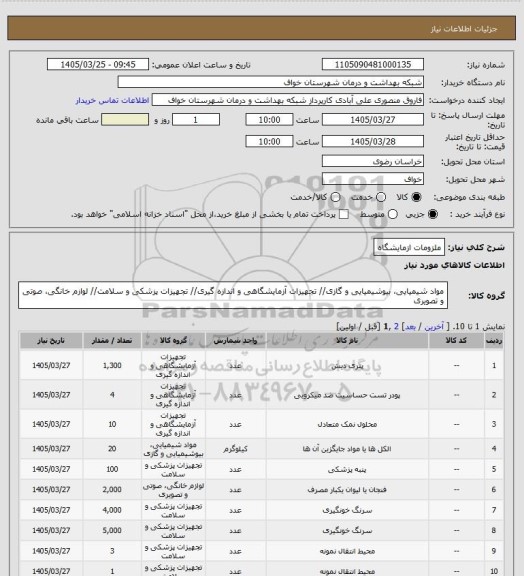Click the price validity date 1405/03/28 field
Screen dimensions: 524x576
point(373,141)
